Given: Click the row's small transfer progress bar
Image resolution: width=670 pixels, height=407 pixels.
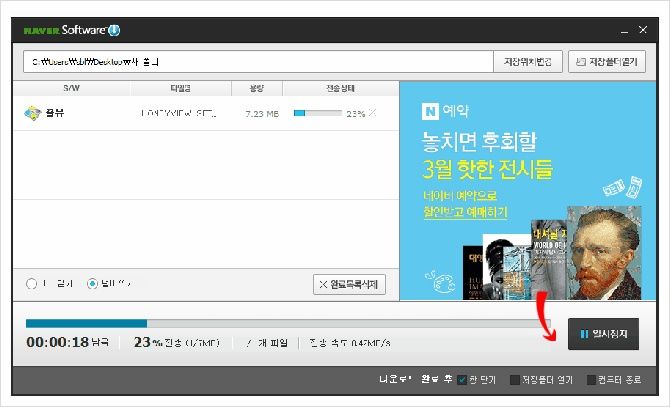Looking at the screenshot, I should [x=318, y=113].
